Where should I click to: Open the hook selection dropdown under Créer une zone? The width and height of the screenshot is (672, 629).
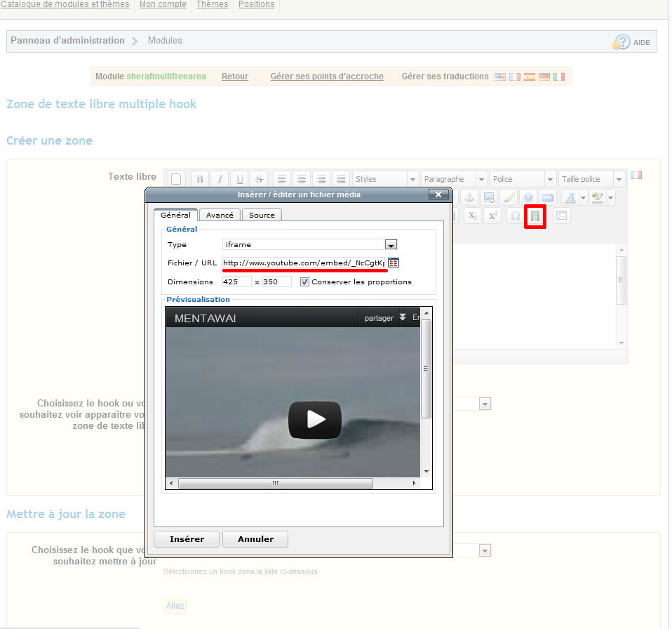[x=485, y=404]
